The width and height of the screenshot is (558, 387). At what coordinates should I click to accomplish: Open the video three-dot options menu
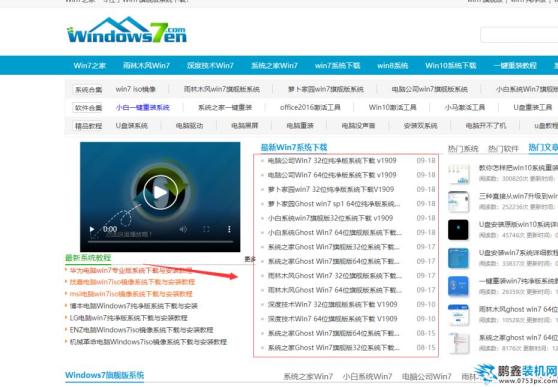pyautogui.click(x=229, y=229)
